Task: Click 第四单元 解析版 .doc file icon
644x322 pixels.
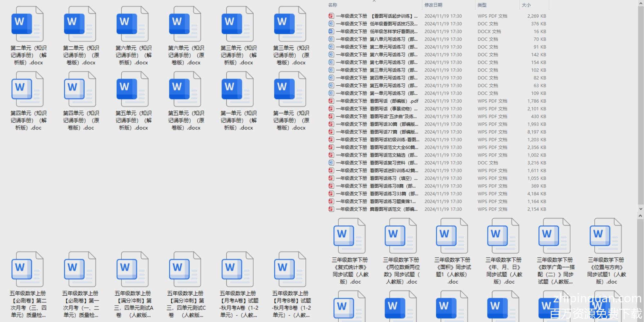Action: (27, 89)
